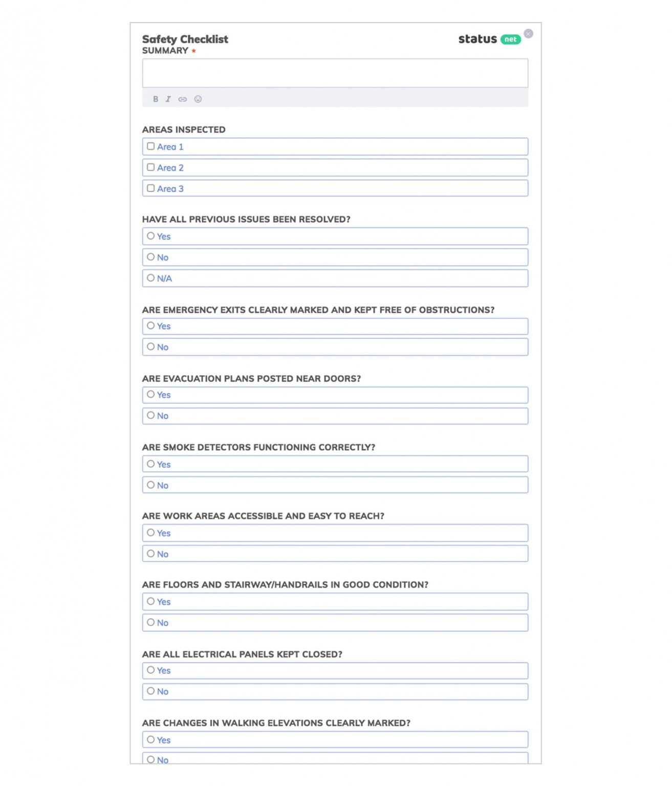Select N/A for previous issues resolved
The width and height of the screenshot is (672, 786).
[150, 278]
